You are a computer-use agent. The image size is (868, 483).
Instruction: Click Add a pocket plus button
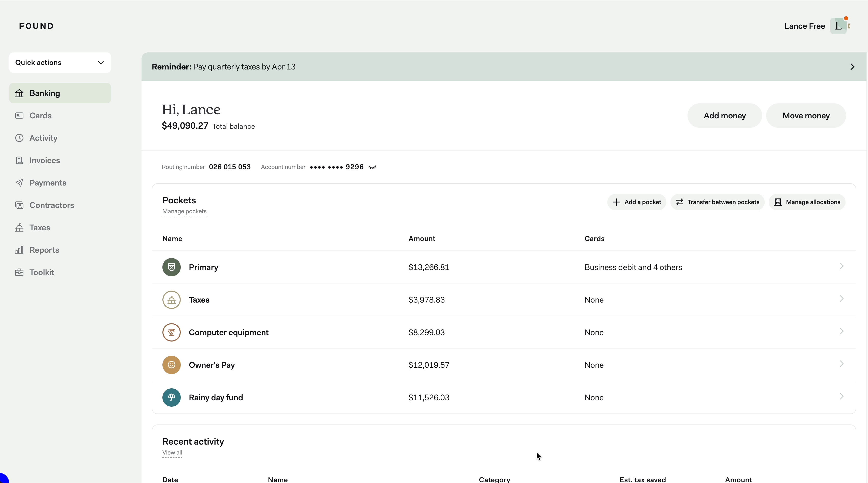pyautogui.click(x=637, y=202)
